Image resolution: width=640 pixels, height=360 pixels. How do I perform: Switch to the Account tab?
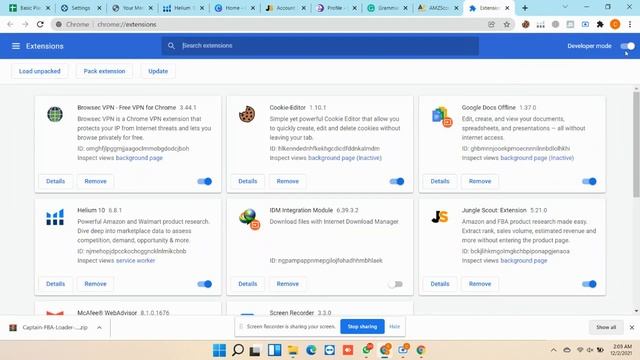(285, 8)
